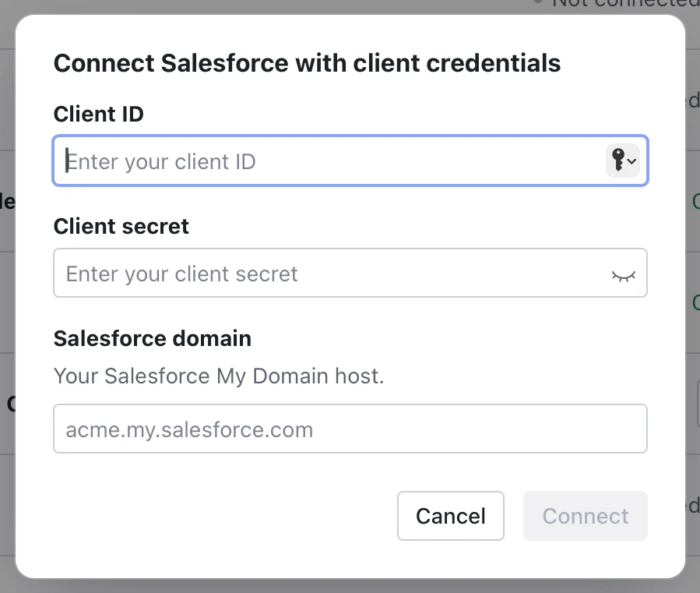Focus the Client ID input field

(350, 161)
